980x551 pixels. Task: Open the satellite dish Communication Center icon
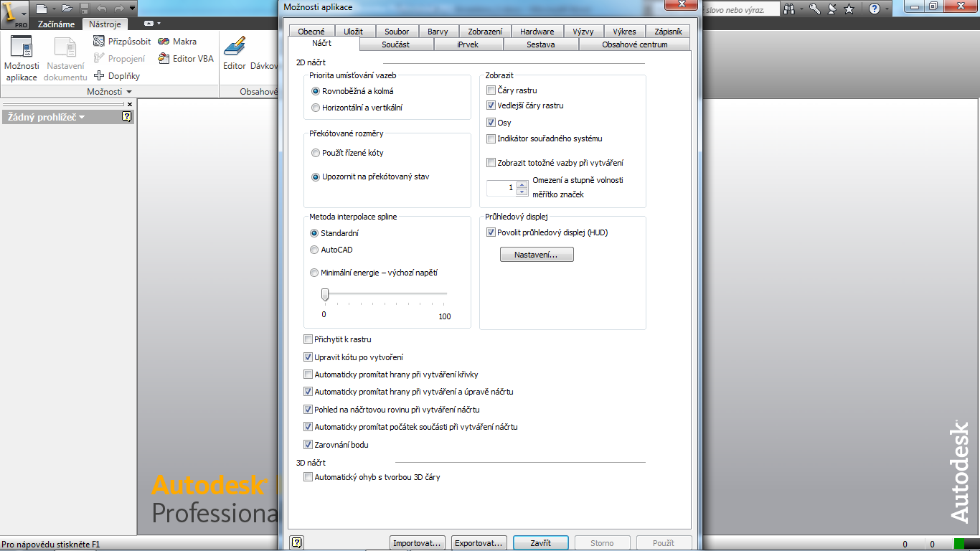click(831, 9)
